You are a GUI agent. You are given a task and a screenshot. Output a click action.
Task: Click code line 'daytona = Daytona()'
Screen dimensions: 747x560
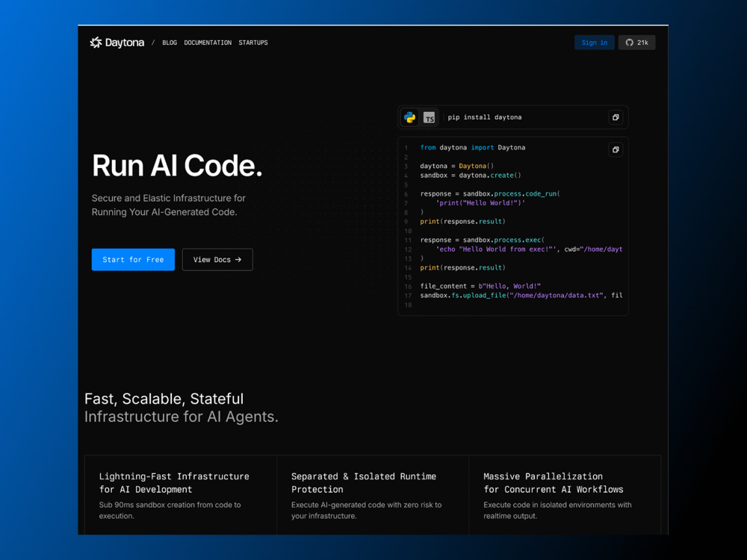pyautogui.click(x=456, y=167)
